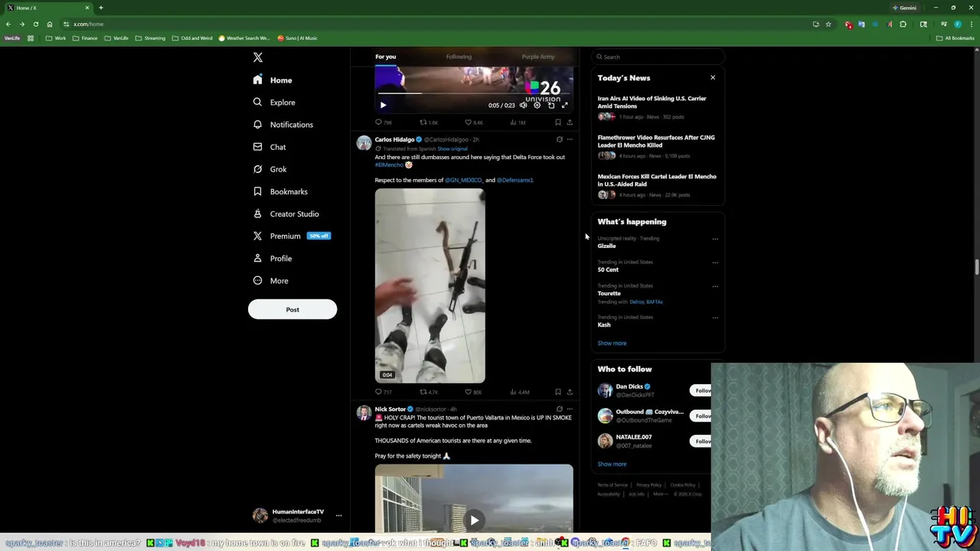This screenshot has width=980, height=551.
Task: Play Nick Sortor's Puerto Vallarta video
Action: pyautogui.click(x=475, y=520)
